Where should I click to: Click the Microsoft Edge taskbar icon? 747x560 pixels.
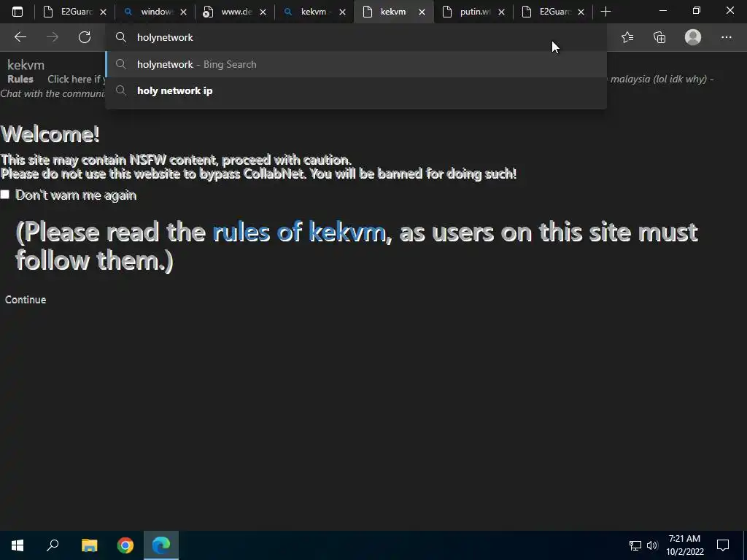click(x=161, y=545)
